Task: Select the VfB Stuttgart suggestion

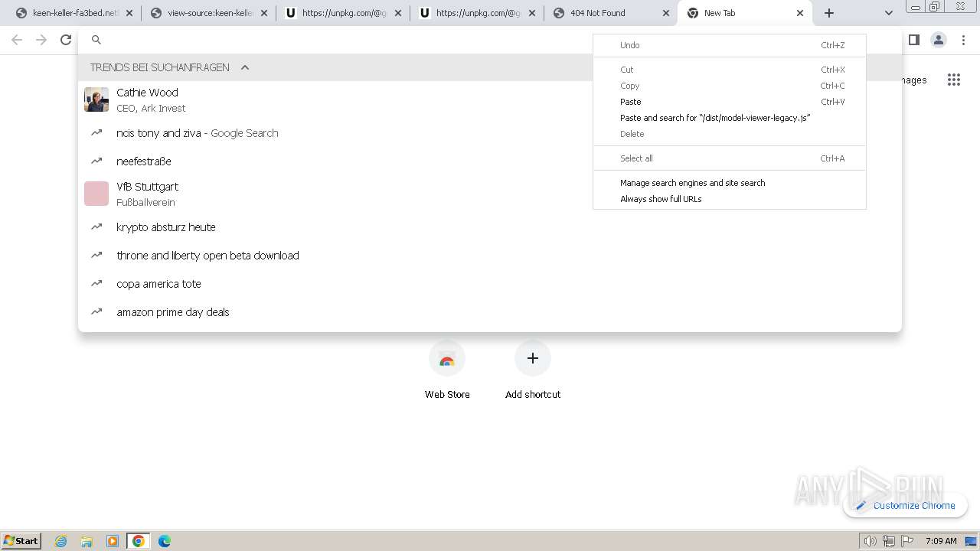Action: [490, 194]
